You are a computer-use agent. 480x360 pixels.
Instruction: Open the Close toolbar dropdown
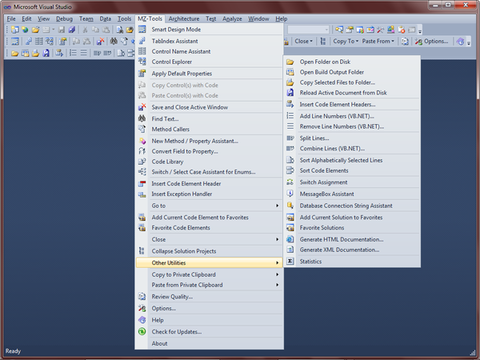coord(304,41)
